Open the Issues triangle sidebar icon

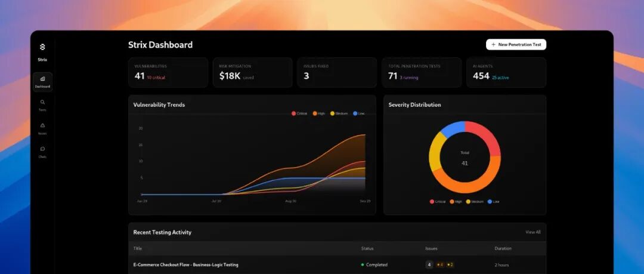point(43,125)
